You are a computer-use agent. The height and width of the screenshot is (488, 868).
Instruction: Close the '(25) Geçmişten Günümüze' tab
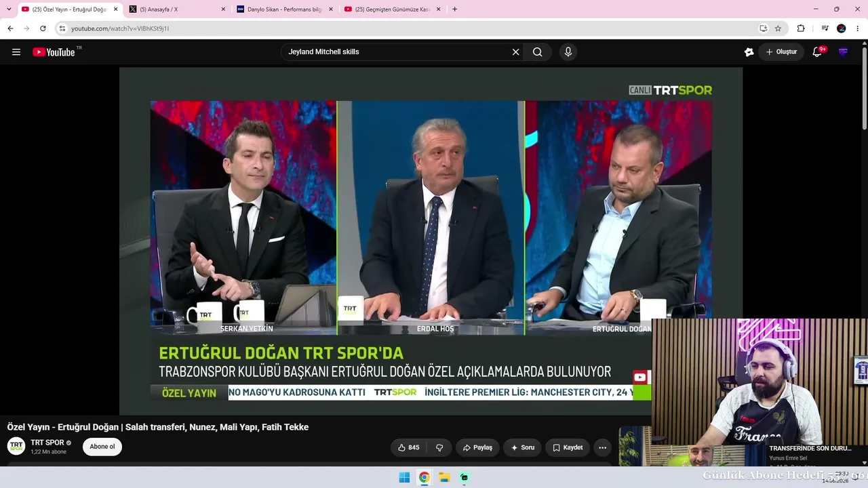(439, 9)
